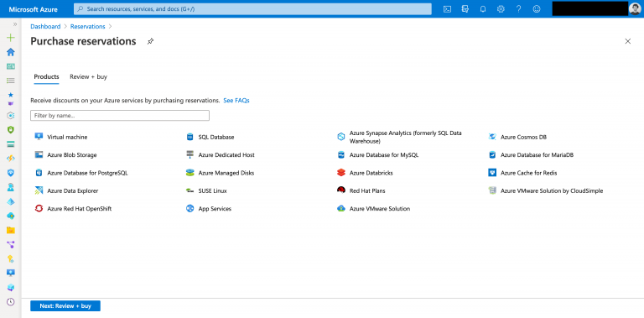644x318 pixels.
Task: Open the notifications bell
Action: (483, 9)
